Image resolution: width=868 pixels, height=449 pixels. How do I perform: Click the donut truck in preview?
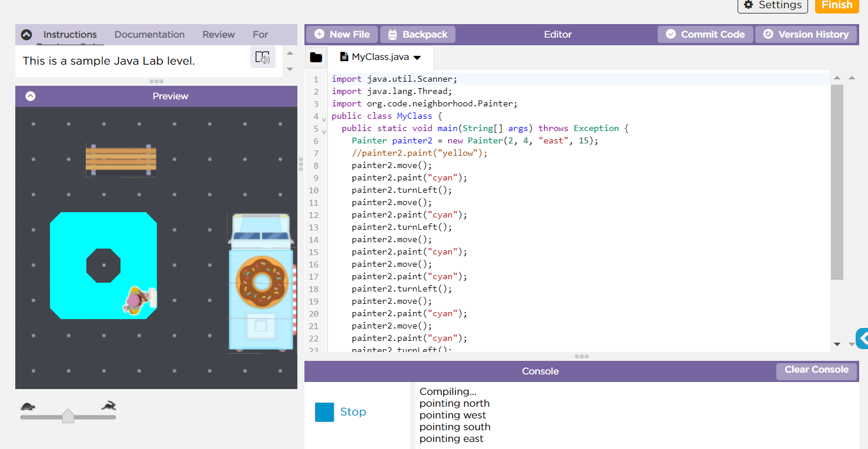tap(261, 283)
